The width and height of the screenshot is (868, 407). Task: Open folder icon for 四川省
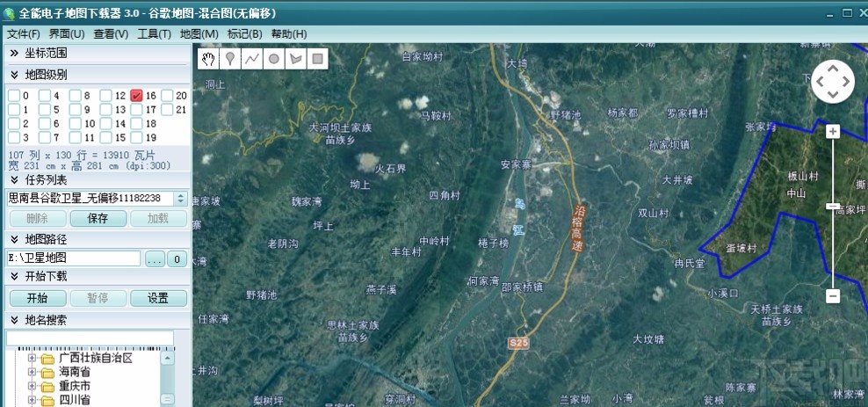47,400
